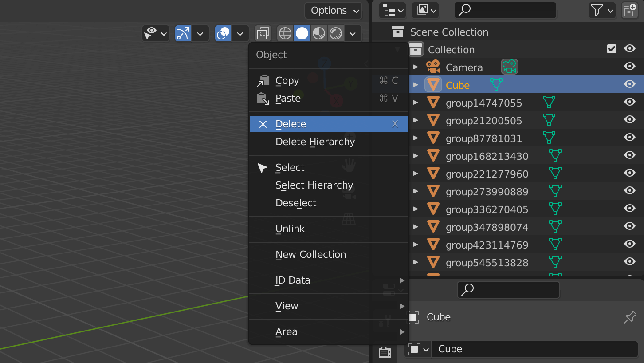Screen dimensions: 644x363
Task: Select Delete Hierarchy menu entry
Action: coord(315,142)
